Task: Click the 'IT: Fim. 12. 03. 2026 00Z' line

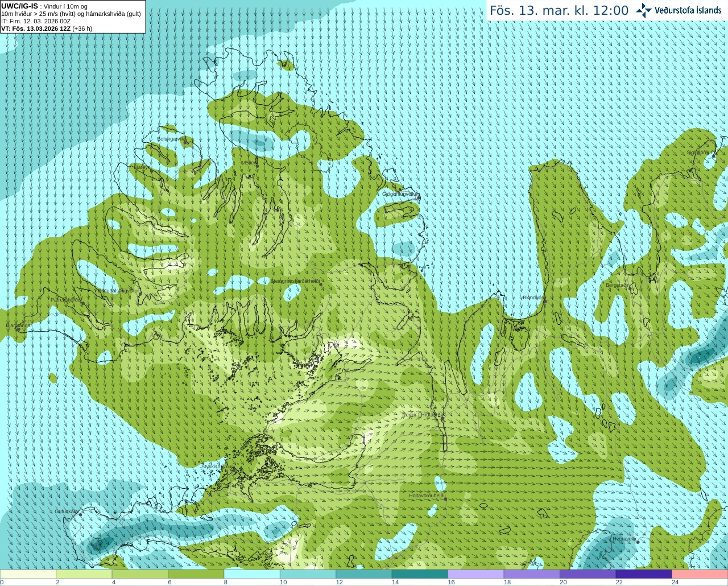Action: 36,21
